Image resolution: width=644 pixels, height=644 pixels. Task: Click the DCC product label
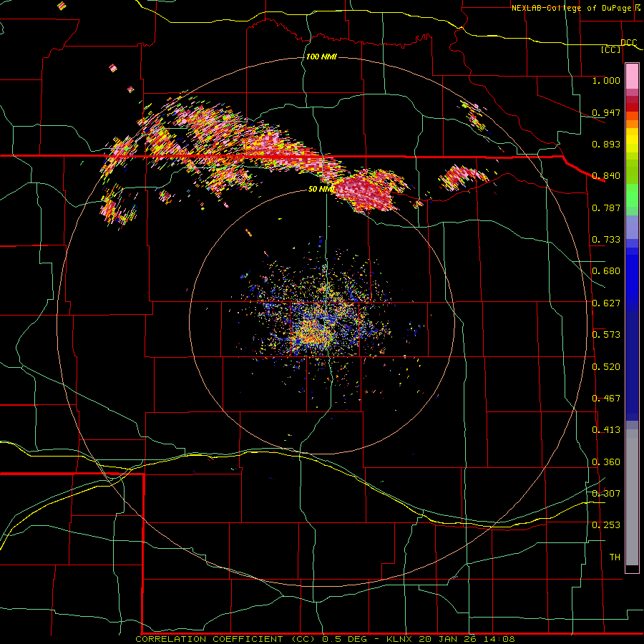pyautogui.click(x=628, y=43)
